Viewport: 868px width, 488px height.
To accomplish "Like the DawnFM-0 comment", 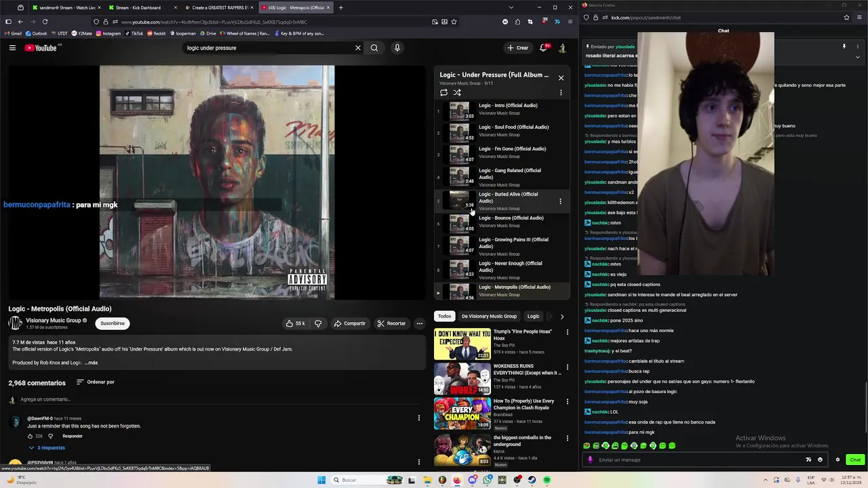I will pyautogui.click(x=31, y=436).
